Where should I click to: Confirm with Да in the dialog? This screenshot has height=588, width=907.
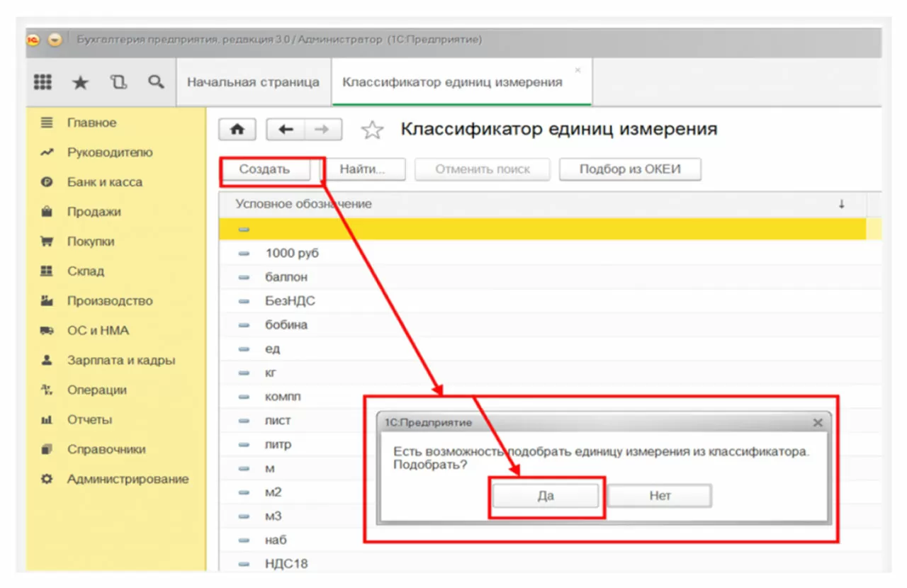546,496
